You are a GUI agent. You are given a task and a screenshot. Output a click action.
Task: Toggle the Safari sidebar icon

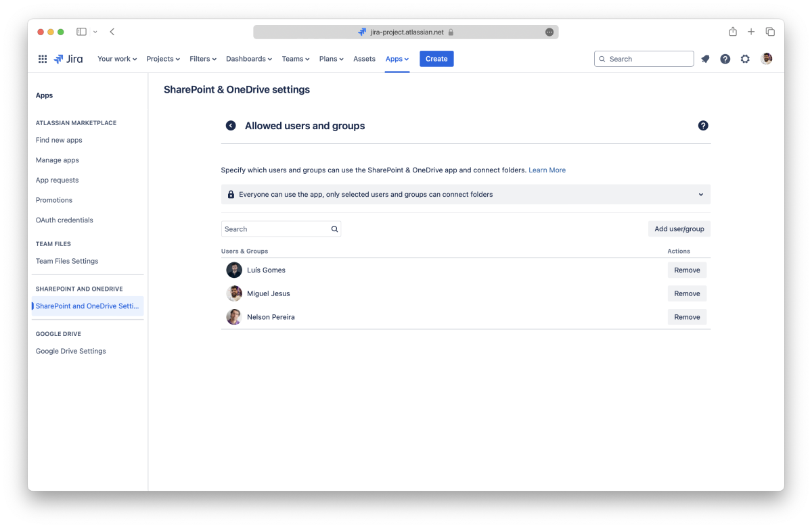click(x=81, y=32)
